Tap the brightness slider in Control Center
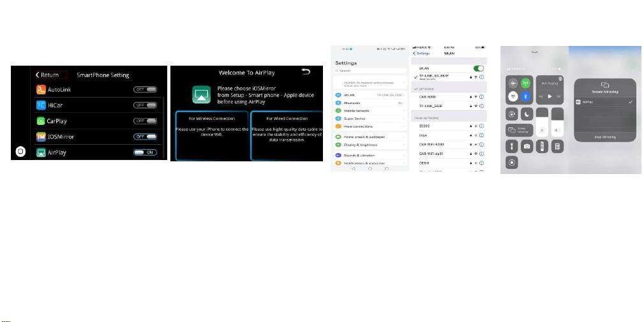The height and width of the screenshot is (322, 644). click(542, 122)
